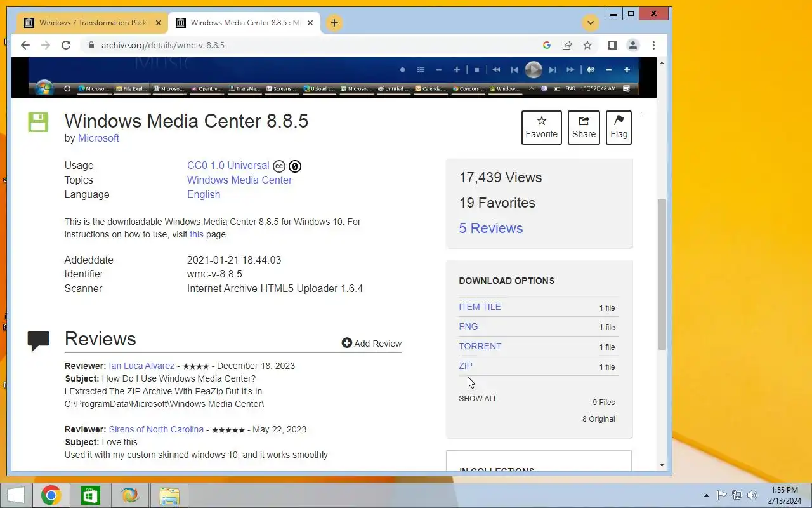Screen dimensions: 812x508
Task: Click the Favorite button
Action: click(542, 128)
